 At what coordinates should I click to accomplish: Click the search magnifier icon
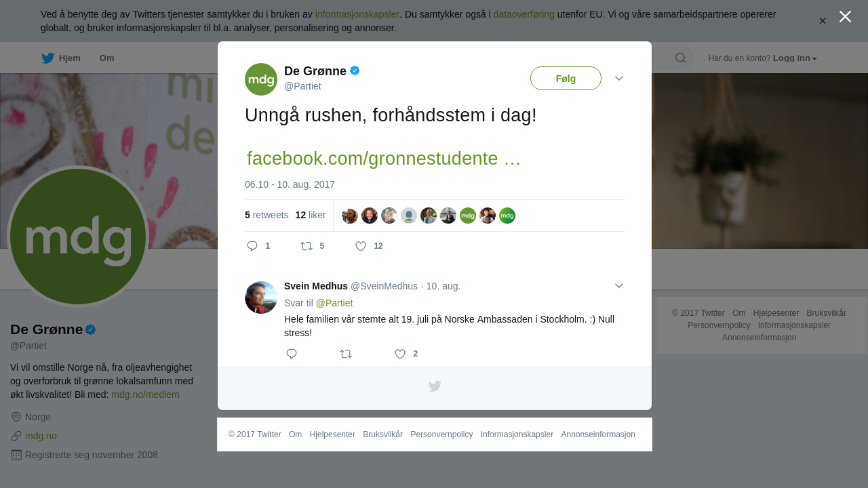click(x=680, y=58)
